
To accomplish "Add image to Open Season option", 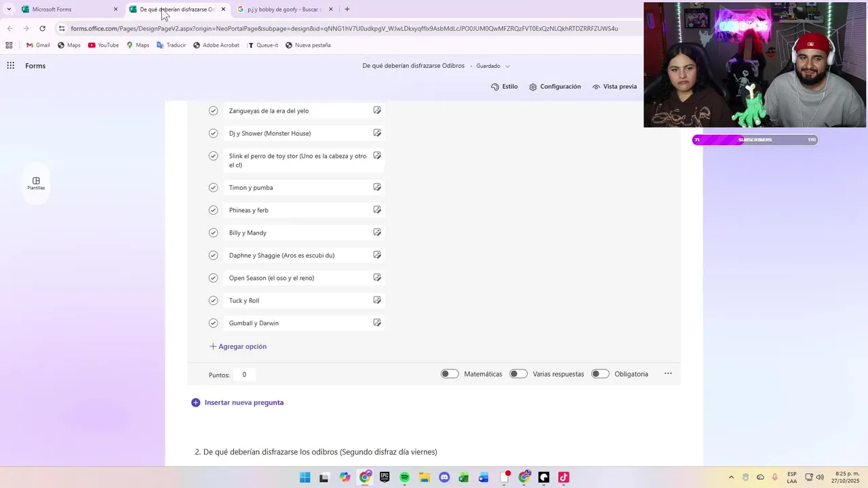I will coord(377,277).
